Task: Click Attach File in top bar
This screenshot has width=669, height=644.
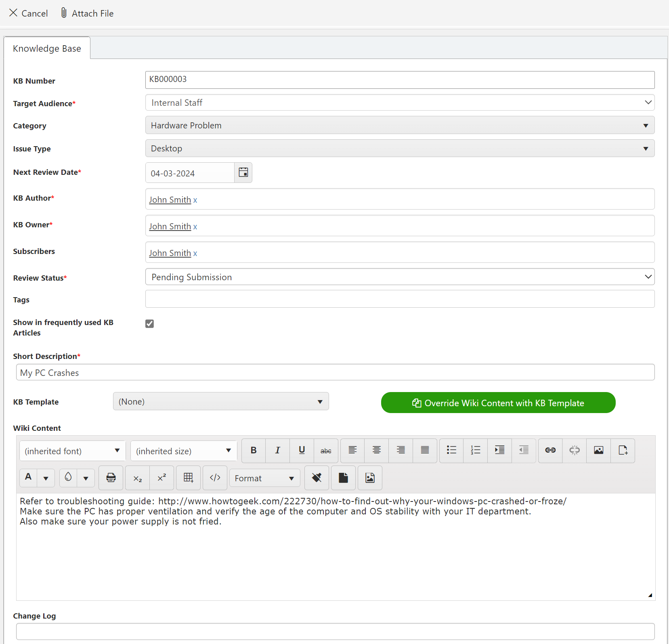Action: [x=87, y=13]
